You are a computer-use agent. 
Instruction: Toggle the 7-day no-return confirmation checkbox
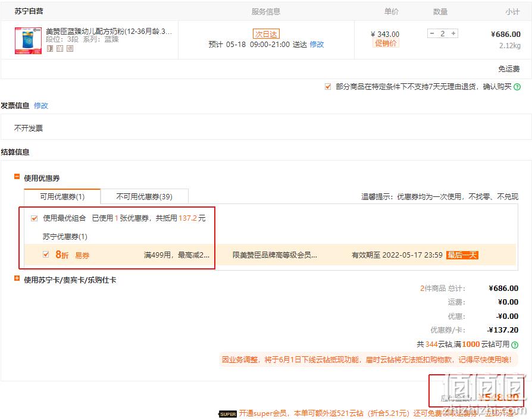(328, 86)
